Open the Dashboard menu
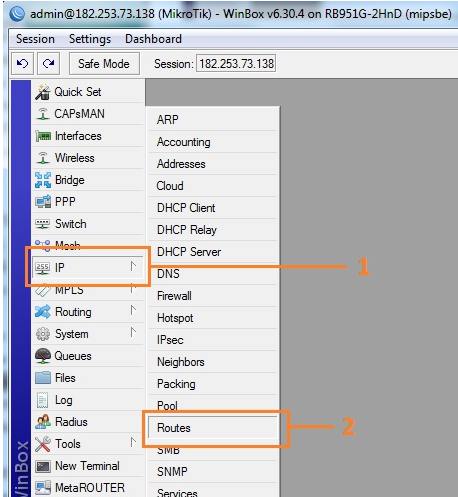The width and height of the screenshot is (458, 497). 153,39
